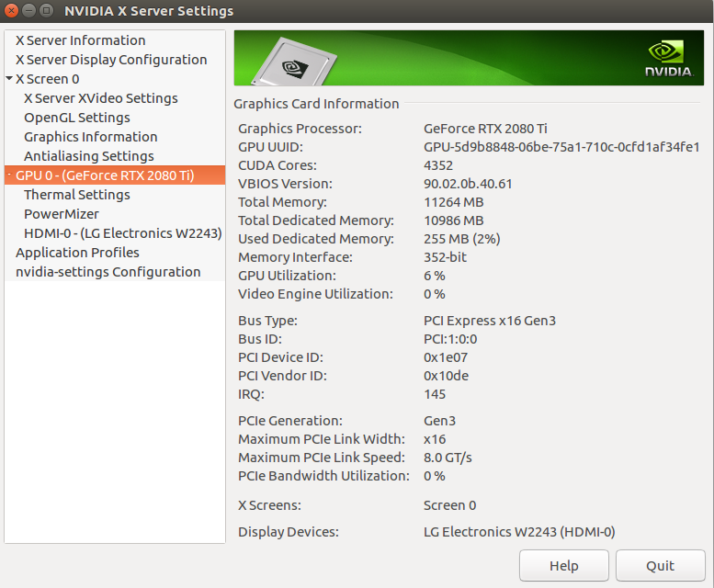This screenshot has width=714, height=588.
Task: Click Bus Type value PCI Express x16 Gen3
Action: click(490, 321)
